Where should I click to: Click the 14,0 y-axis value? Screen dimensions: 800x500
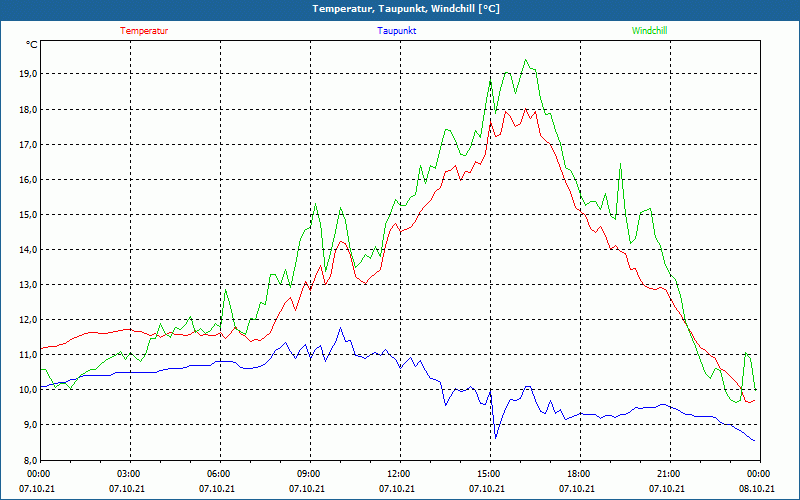pyautogui.click(x=29, y=249)
